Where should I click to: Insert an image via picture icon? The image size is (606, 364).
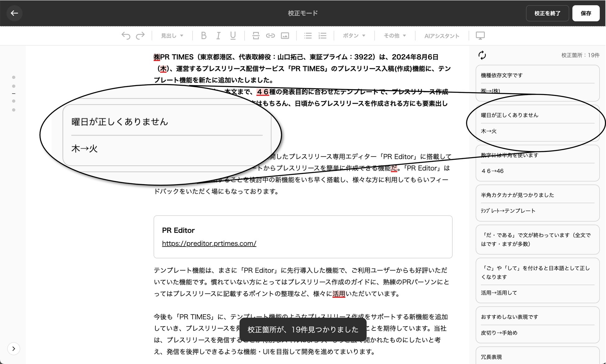[x=285, y=36]
